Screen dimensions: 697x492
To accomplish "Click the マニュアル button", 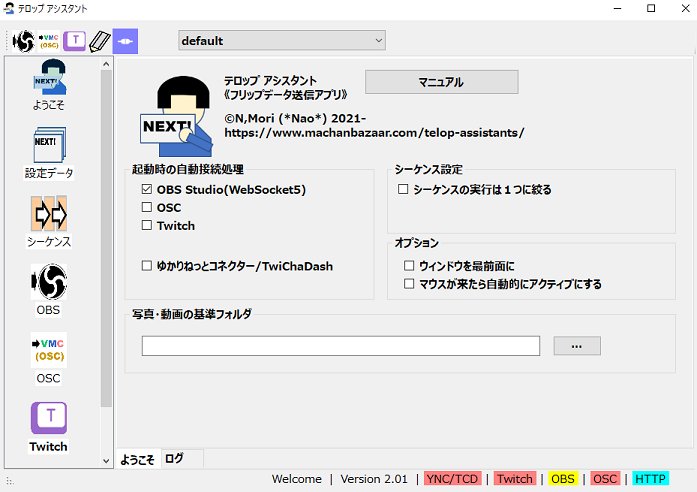I will coord(441,82).
